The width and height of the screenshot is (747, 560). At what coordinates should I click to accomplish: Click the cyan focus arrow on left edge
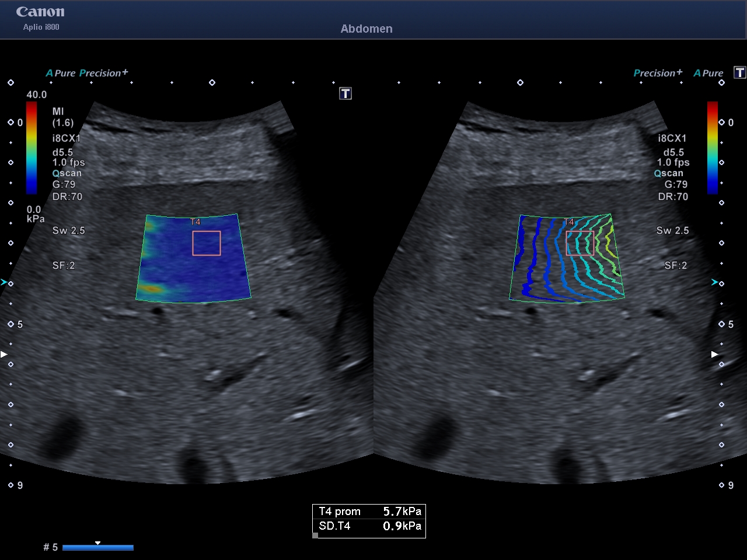[x=4, y=282]
